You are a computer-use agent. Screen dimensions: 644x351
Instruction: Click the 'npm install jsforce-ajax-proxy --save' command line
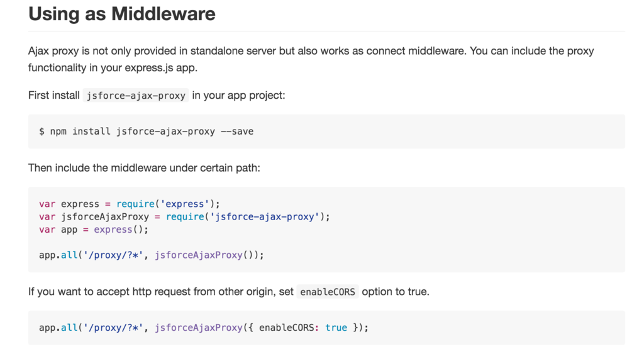tap(146, 131)
